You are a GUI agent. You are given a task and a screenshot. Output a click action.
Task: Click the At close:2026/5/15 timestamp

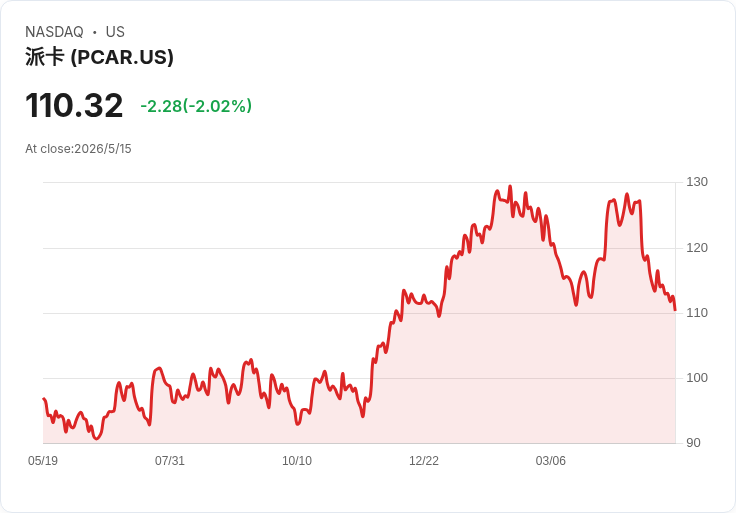pos(78,149)
